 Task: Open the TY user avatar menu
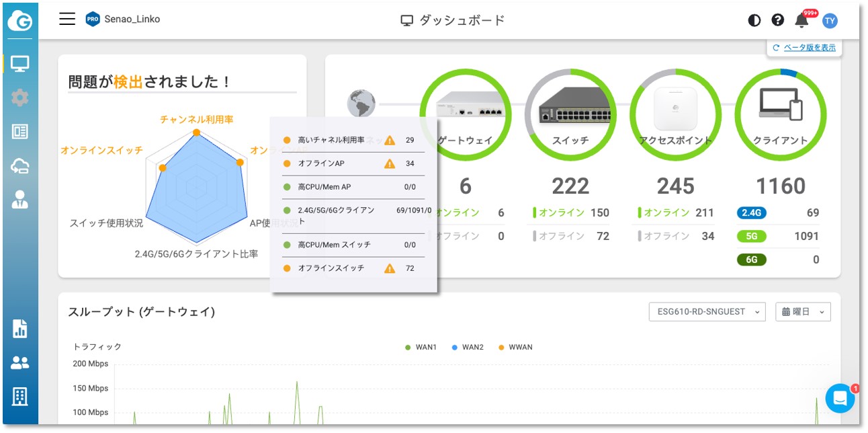[830, 21]
